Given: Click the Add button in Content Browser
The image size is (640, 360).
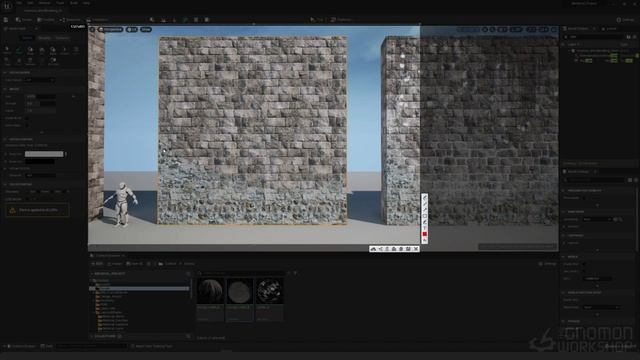Looking at the screenshot, I should [98, 264].
